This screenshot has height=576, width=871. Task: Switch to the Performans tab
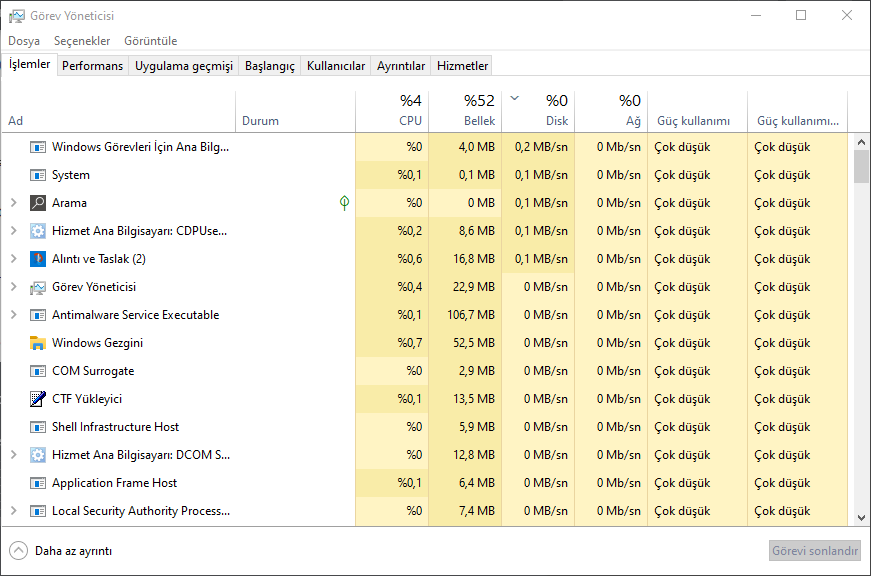point(92,66)
